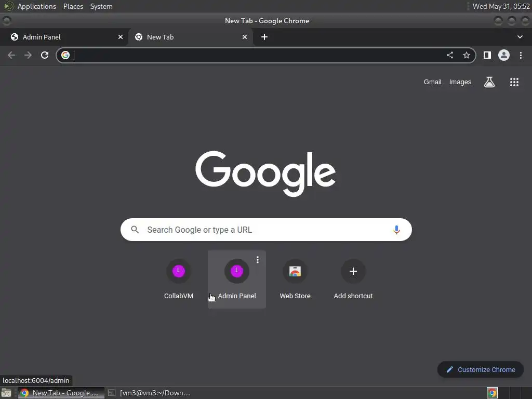Open the System menu
532x399 pixels.
point(101,6)
